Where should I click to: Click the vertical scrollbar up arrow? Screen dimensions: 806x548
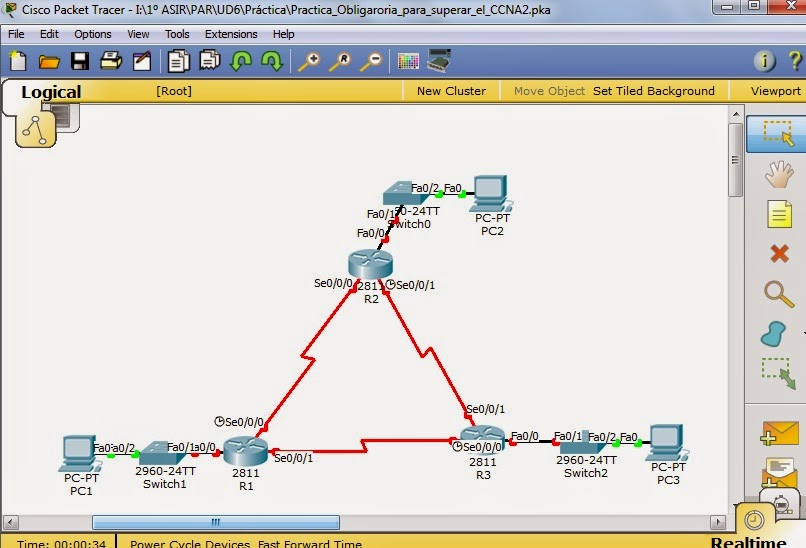click(736, 114)
